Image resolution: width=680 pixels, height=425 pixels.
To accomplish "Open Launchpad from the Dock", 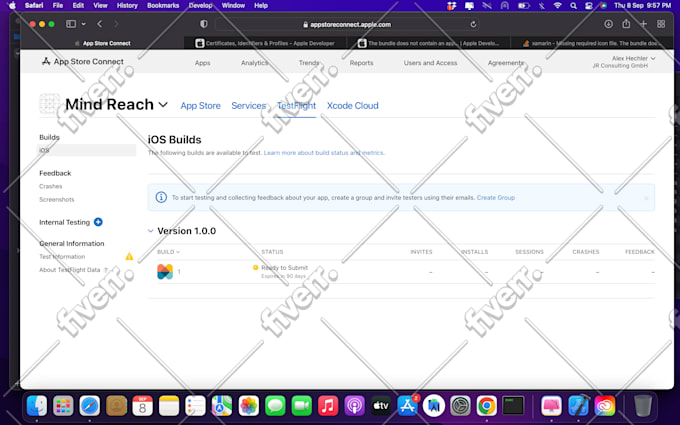I will 63,406.
